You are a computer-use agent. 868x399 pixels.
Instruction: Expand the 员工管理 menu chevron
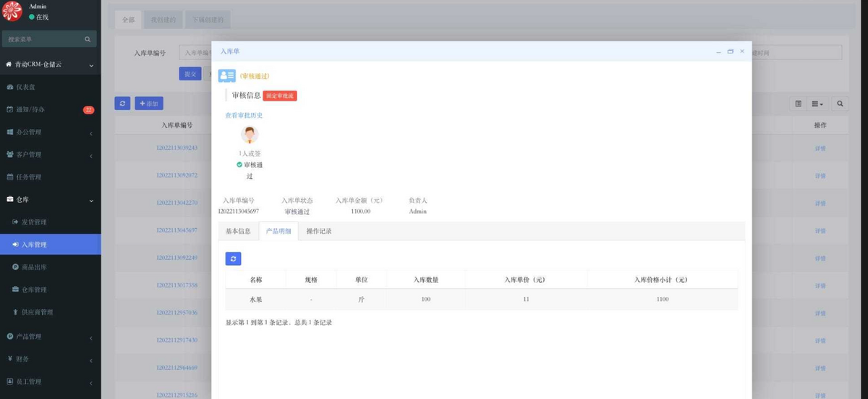coord(91,382)
